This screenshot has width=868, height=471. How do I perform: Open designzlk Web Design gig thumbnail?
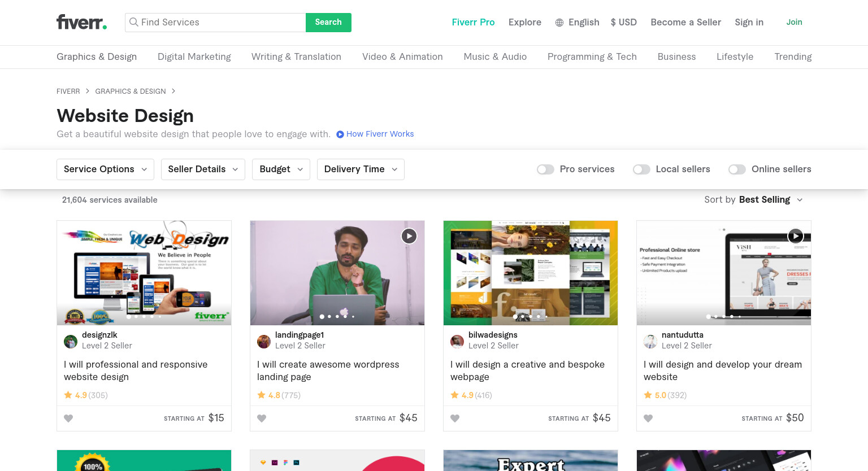(x=144, y=273)
